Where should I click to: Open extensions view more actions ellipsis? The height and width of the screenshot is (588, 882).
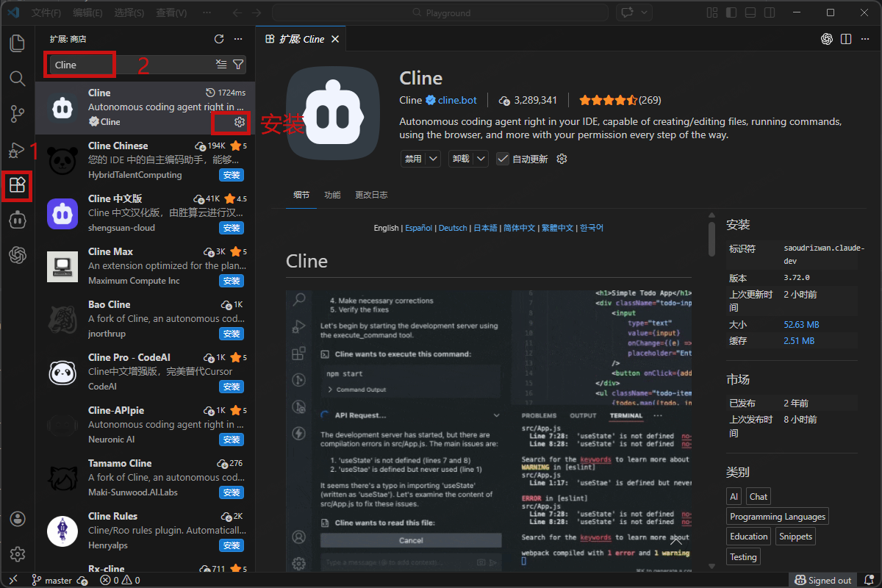click(237, 39)
